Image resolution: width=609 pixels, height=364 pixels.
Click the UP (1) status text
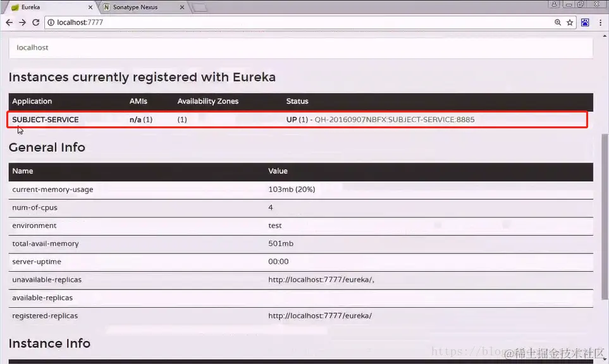[x=297, y=119]
